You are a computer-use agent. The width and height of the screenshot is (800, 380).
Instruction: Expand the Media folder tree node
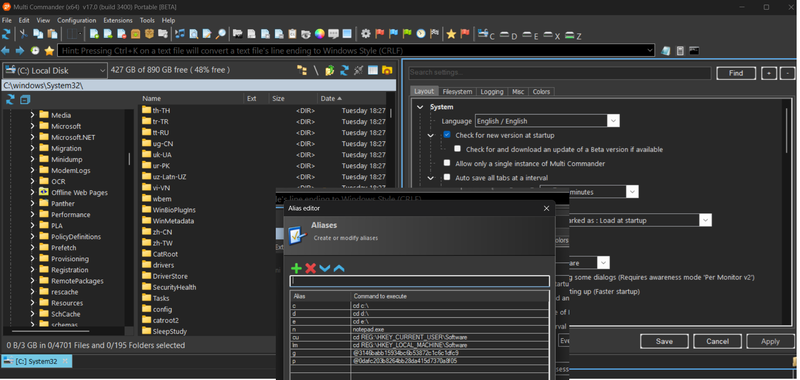point(33,115)
